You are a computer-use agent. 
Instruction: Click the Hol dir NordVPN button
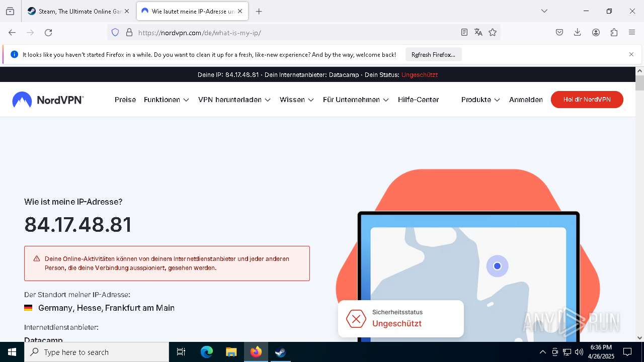click(587, 100)
